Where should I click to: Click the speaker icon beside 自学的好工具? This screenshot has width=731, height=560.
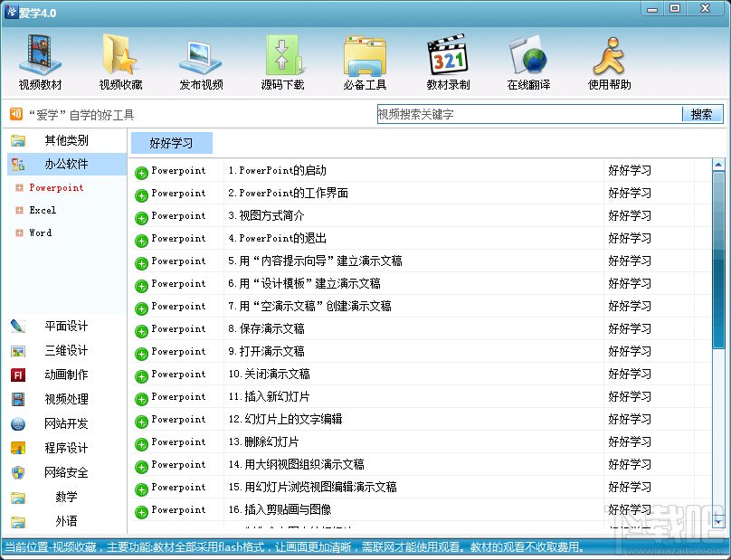[16, 114]
